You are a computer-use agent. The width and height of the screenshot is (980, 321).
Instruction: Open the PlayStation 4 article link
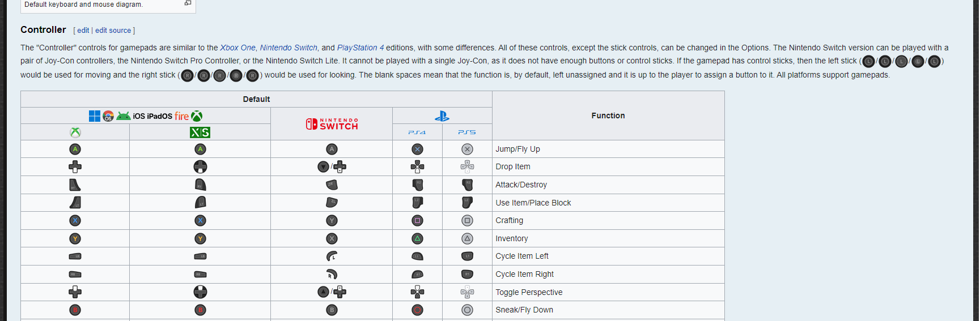click(360, 48)
